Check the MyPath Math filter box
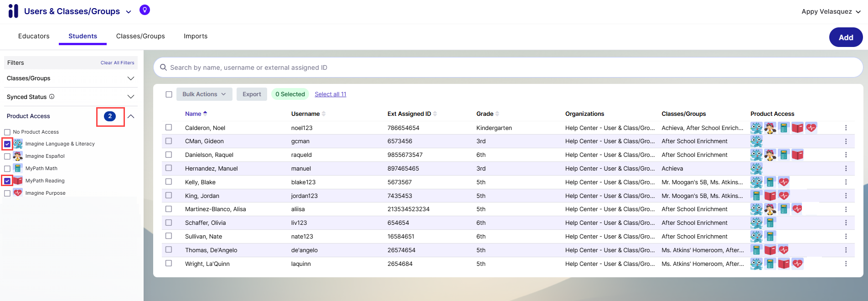This screenshot has width=868, height=301. click(7, 169)
